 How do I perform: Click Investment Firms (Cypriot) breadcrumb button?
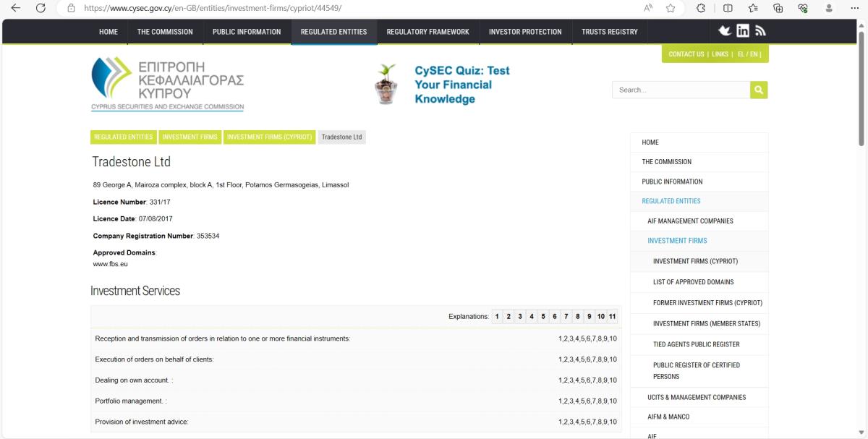tap(269, 137)
